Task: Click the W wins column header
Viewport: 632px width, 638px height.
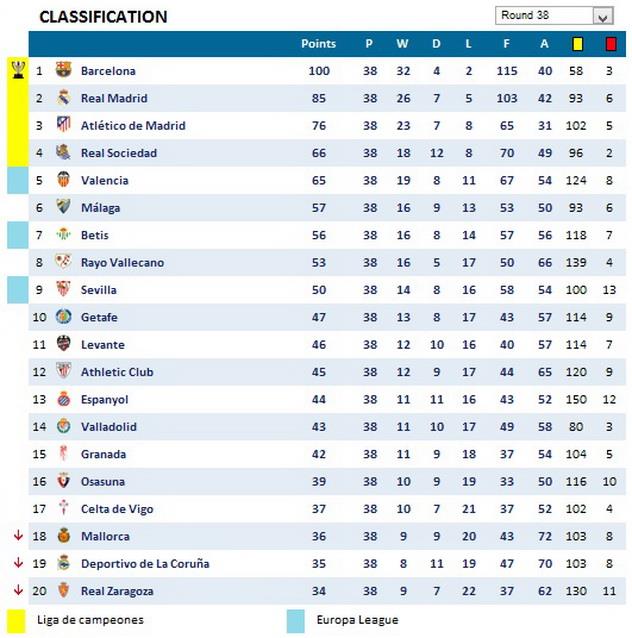Action: click(402, 44)
